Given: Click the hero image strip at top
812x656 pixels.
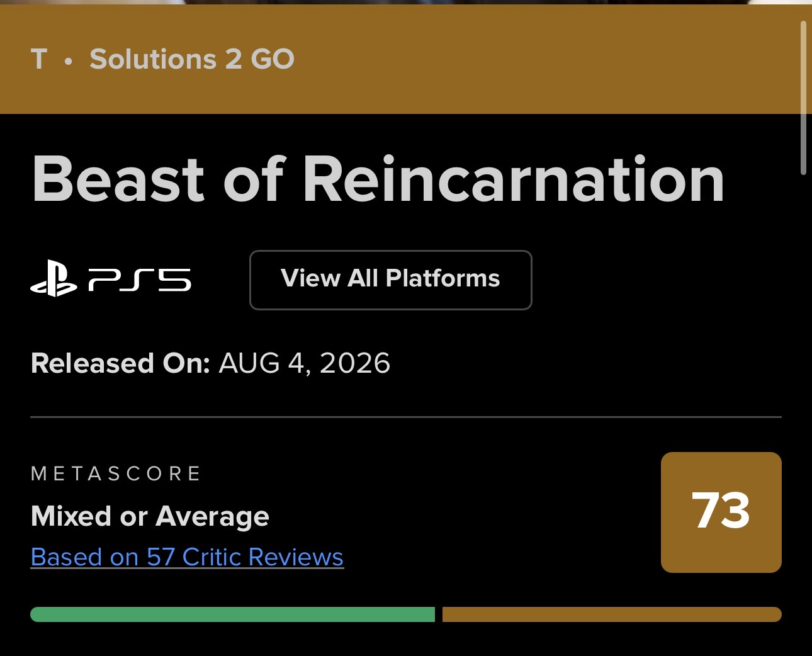Looking at the screenshot, I should click(406, 2).
